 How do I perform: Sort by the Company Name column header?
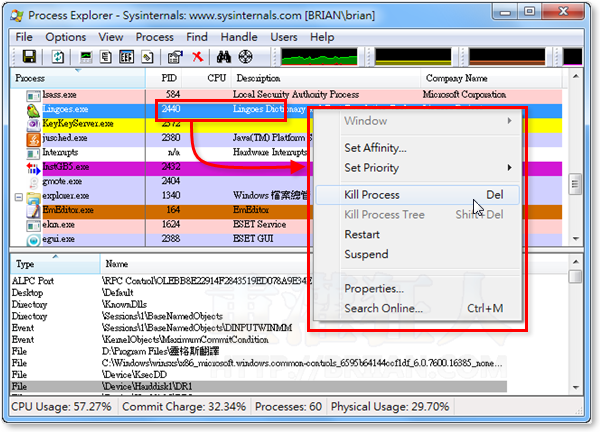tap(492, 78)
